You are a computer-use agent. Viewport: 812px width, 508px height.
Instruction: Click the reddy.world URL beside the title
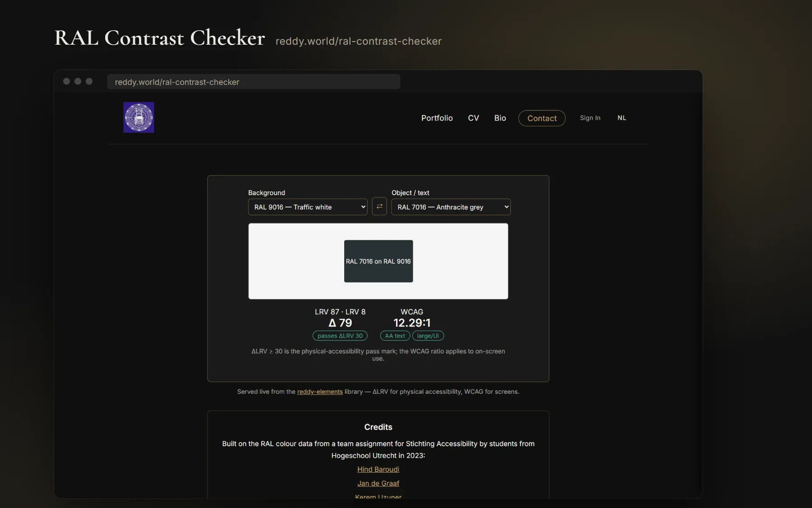pos(359,41)
